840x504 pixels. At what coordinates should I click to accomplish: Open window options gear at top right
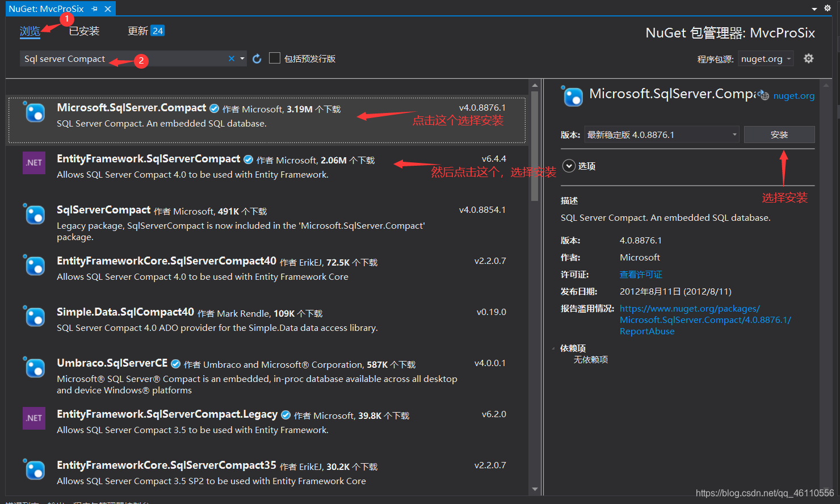(828, 8)
